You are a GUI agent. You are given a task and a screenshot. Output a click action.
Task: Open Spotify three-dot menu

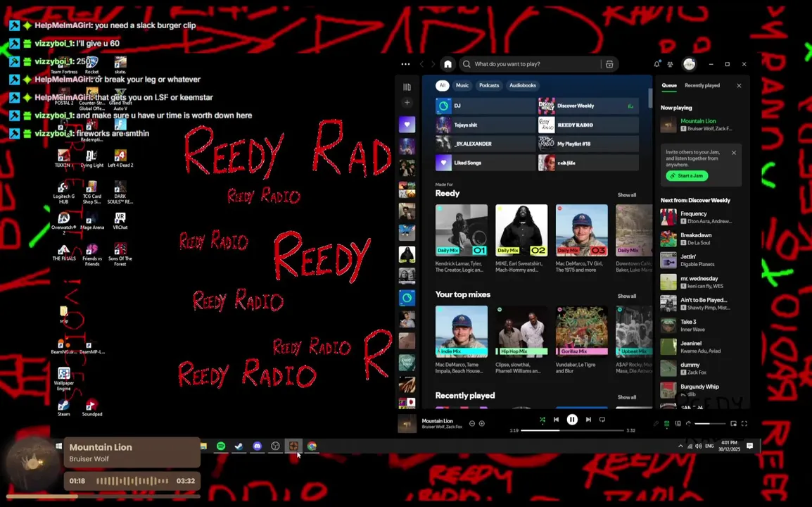coord(405,64)
